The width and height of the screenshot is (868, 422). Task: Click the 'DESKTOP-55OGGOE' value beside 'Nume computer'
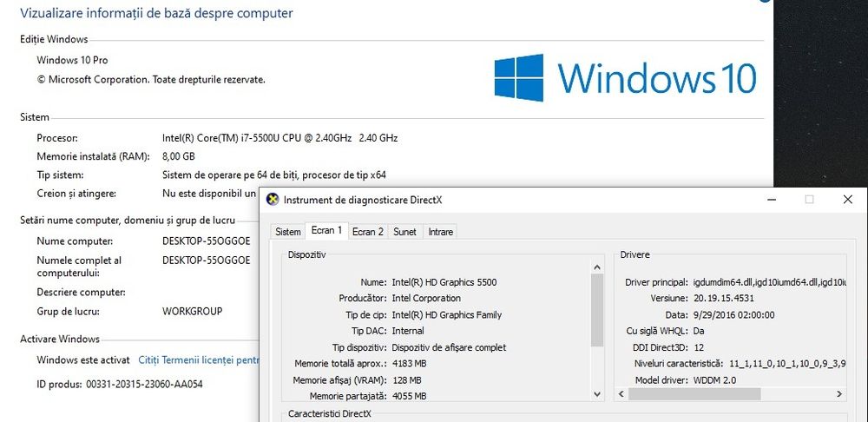[x=206, y=241]
